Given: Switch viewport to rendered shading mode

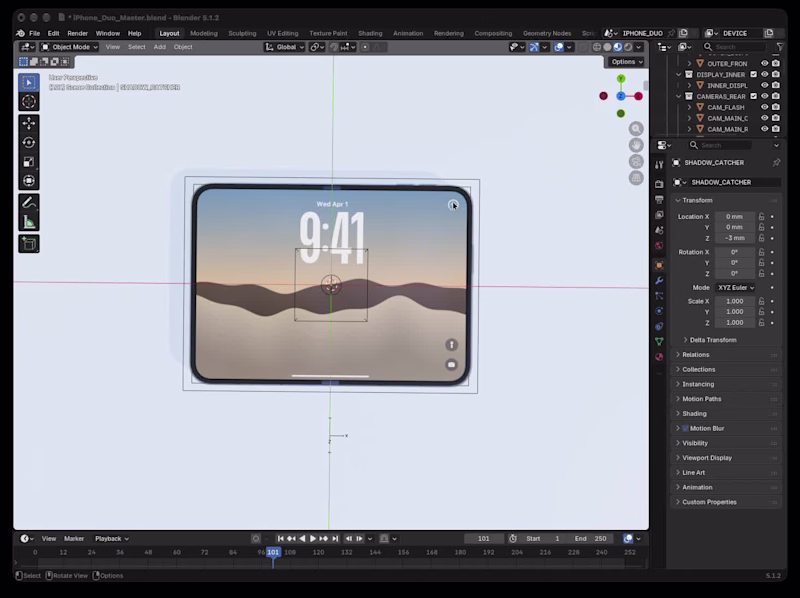Looking at the screenshot, I should tap(628, 47).
